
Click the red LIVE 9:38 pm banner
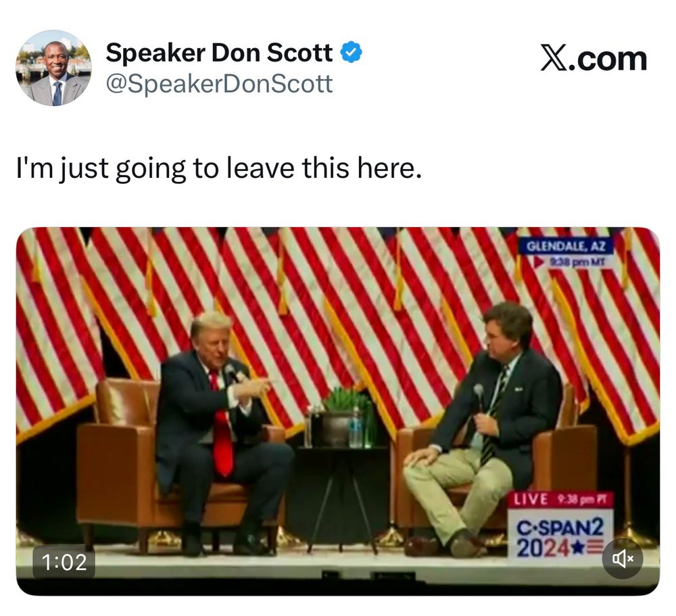[560, 500]
